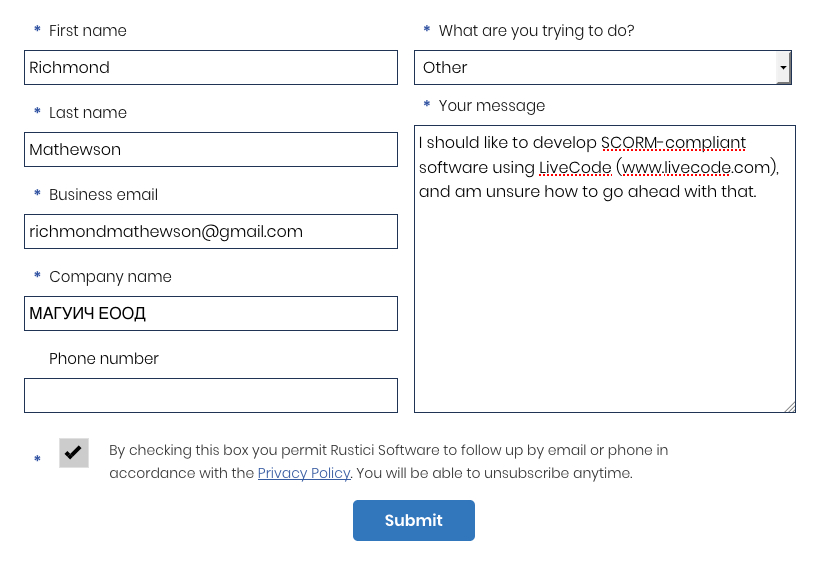Click the empty Phone number field

(210, 395)
